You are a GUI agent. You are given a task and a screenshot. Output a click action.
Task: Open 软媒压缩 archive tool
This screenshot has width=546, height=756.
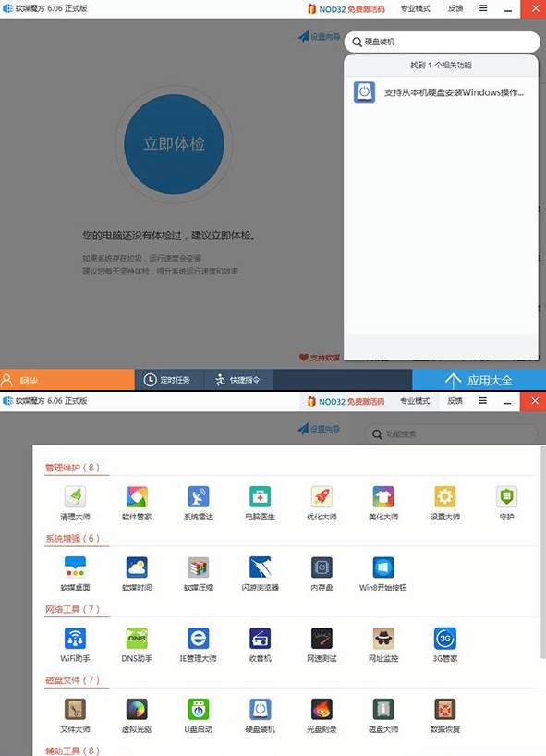(x=199, y=574)
